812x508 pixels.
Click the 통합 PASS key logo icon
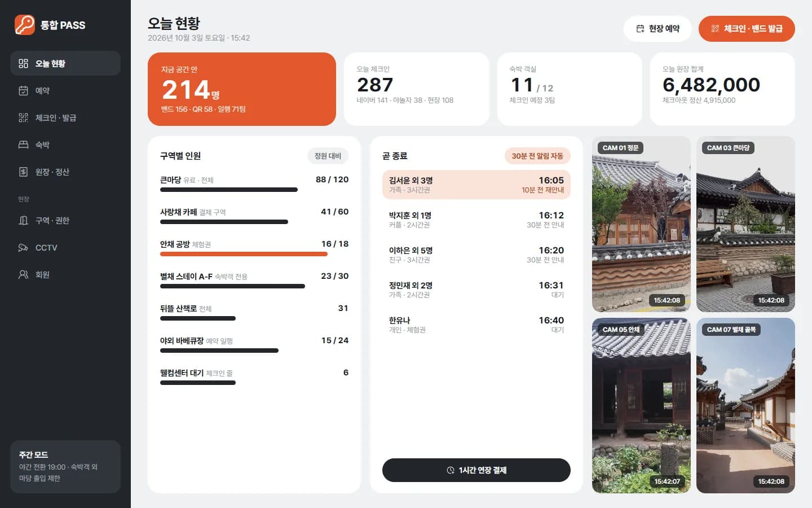25,25
